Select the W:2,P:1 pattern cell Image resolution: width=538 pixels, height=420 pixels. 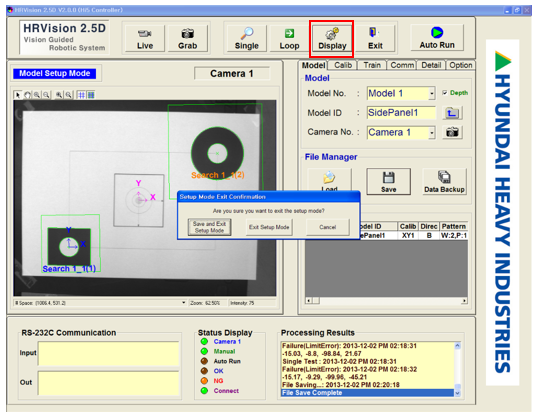pos(454,235)
